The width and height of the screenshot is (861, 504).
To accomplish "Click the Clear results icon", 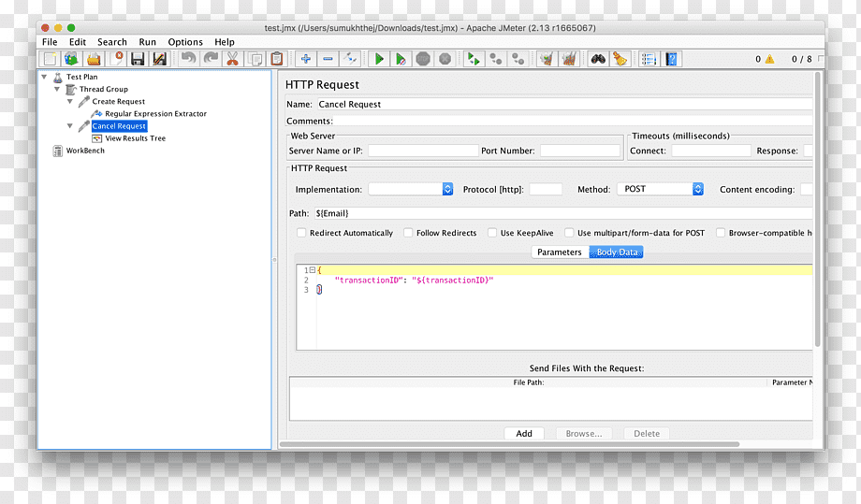I will coord(547,59).
